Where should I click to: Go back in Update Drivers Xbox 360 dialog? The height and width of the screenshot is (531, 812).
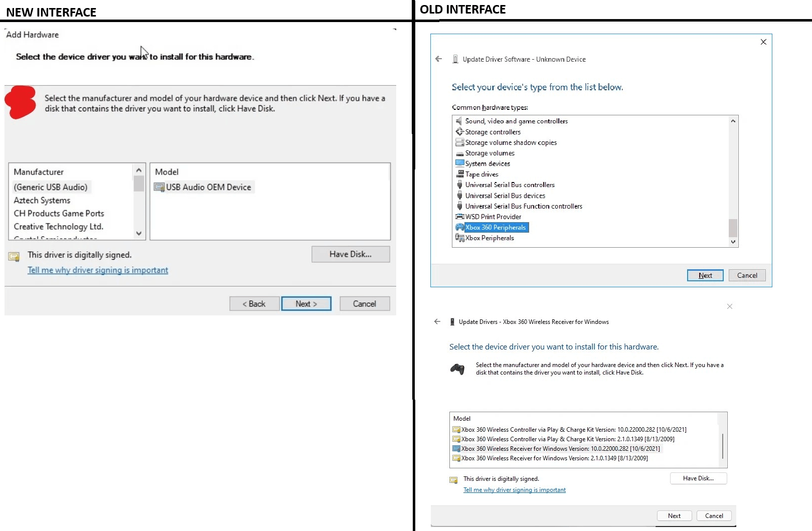click(437, 321)
